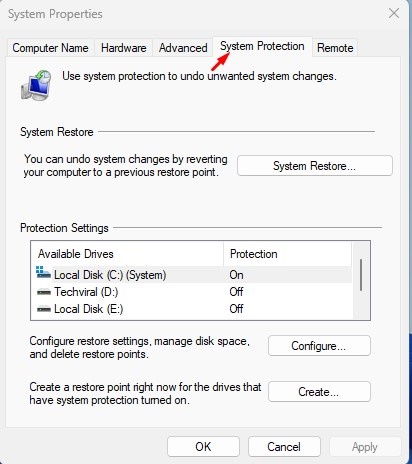Click the drives list vertical scrollbar
This screenshot has width=412, height=464.
pyautogui.click(x=361, y=281)
